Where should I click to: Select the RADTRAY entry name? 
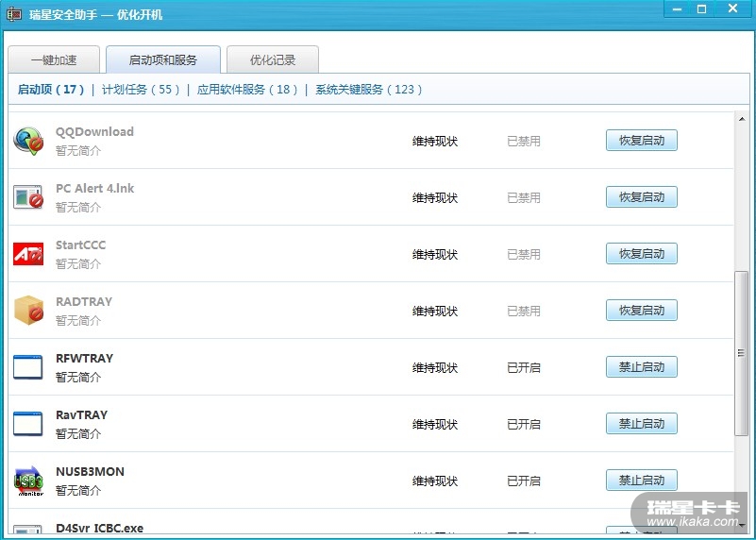tap(84, 301)
